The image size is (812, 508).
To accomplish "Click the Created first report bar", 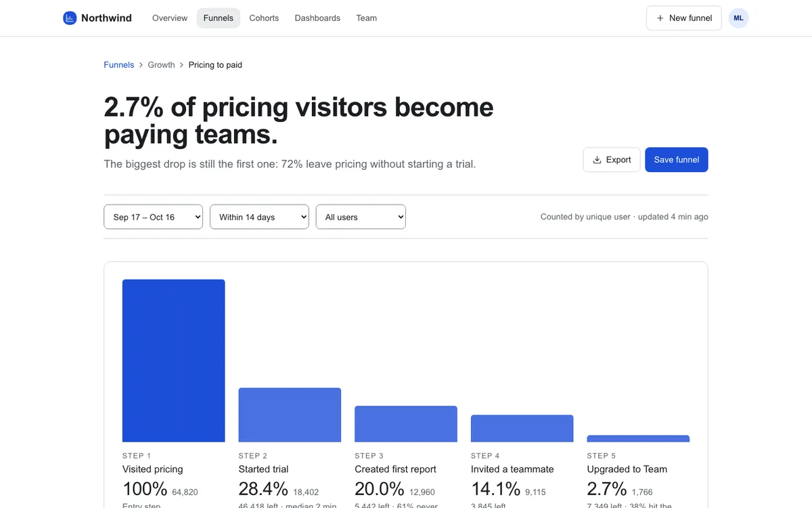I will [406, 424].
